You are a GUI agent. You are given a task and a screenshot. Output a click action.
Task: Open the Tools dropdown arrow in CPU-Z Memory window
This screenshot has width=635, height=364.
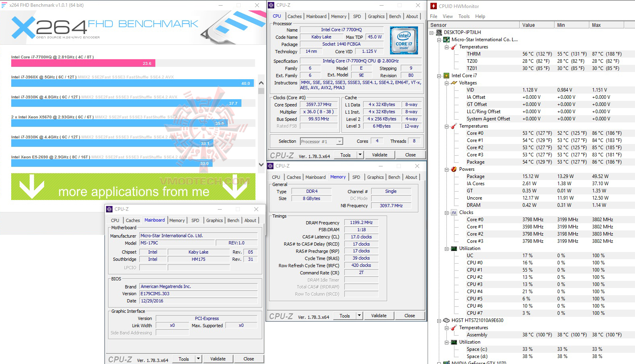[x=359, y=316]
